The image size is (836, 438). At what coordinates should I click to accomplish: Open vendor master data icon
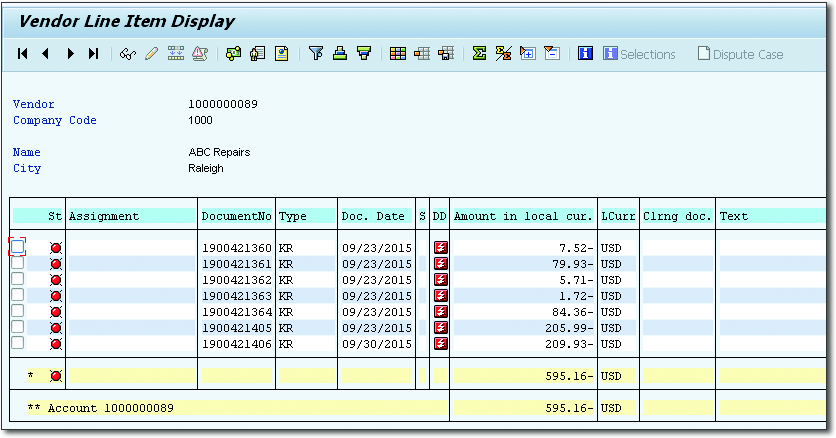(258, 54)
